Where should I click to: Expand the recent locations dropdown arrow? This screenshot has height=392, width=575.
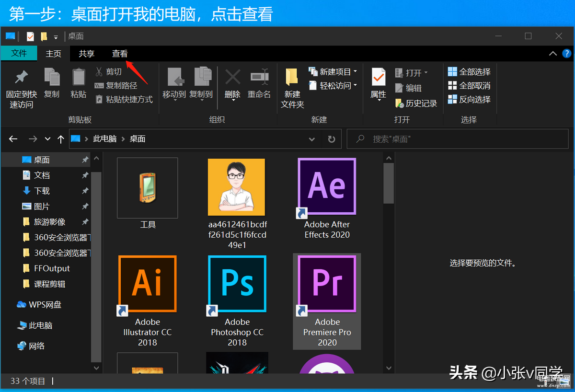(x=47, y=139)
